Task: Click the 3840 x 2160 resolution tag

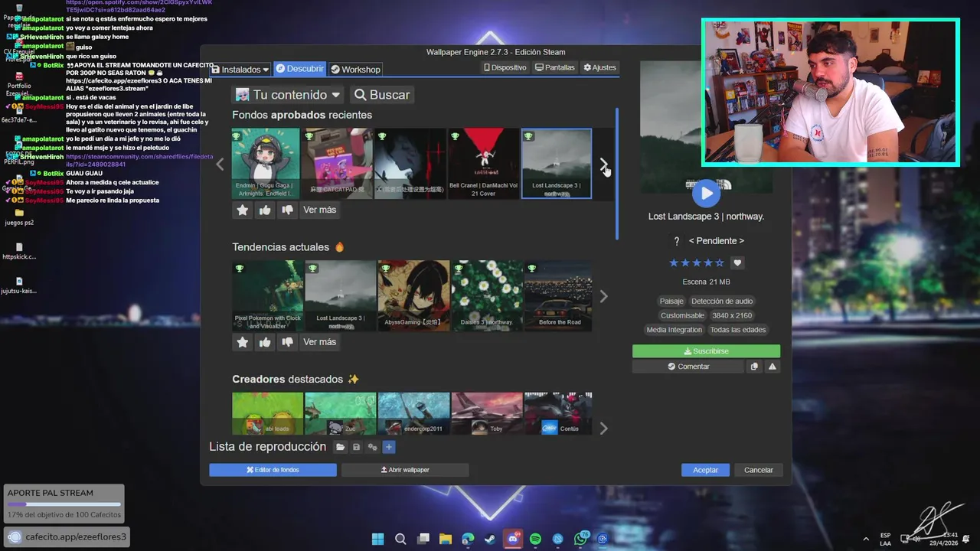Action: tap(732, 315)
